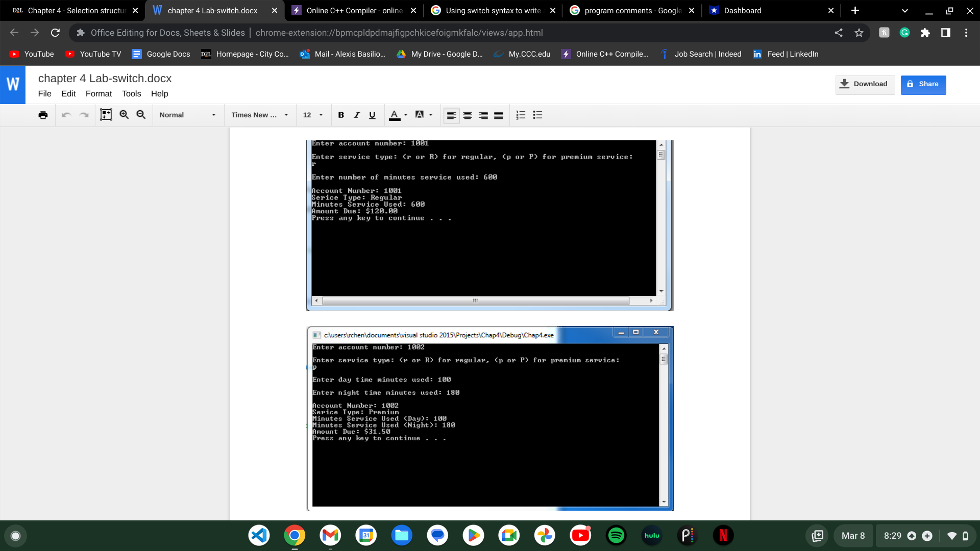Open the paragraph style dropdown showing Normal
Image resolution: width=980 pixels, height=551 pixels.
[x=187, y=115]
